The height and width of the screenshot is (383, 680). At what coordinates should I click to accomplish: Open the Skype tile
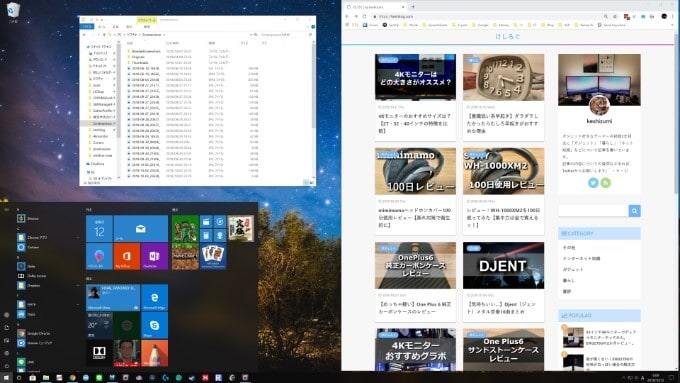point(154,325)
